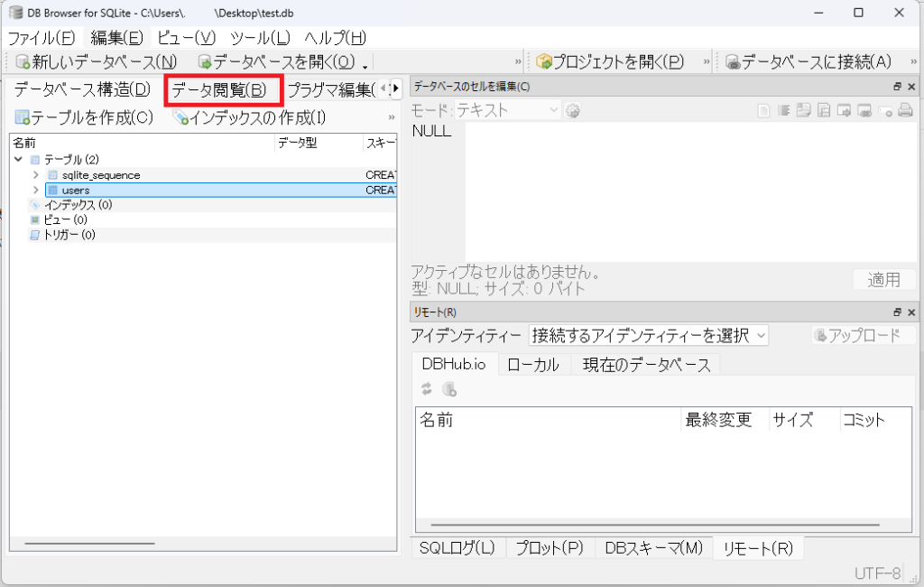The height and width of the screenshot is (587, 924).
Task: Click the 最終変更 column header in the remote list
Action: (725, 419)
